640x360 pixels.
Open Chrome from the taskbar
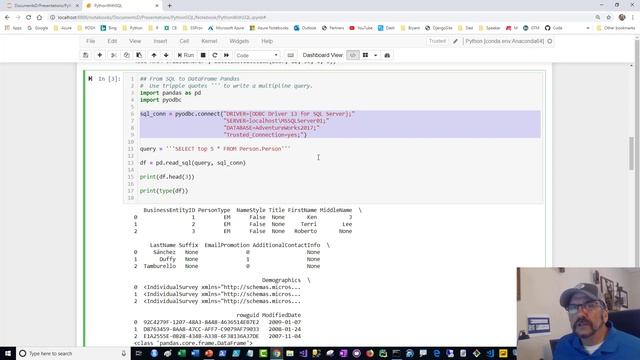(277, 353)
